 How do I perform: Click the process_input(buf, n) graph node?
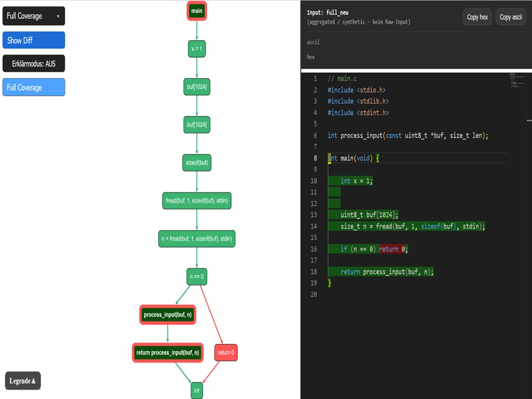click(x=167, y=315)
